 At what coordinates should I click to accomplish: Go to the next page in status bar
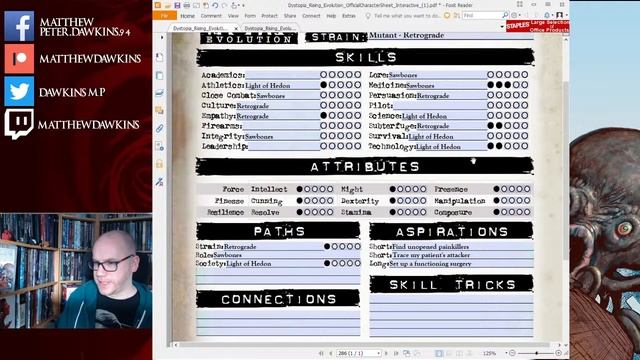pyautogui.click(x=386, y=353)
